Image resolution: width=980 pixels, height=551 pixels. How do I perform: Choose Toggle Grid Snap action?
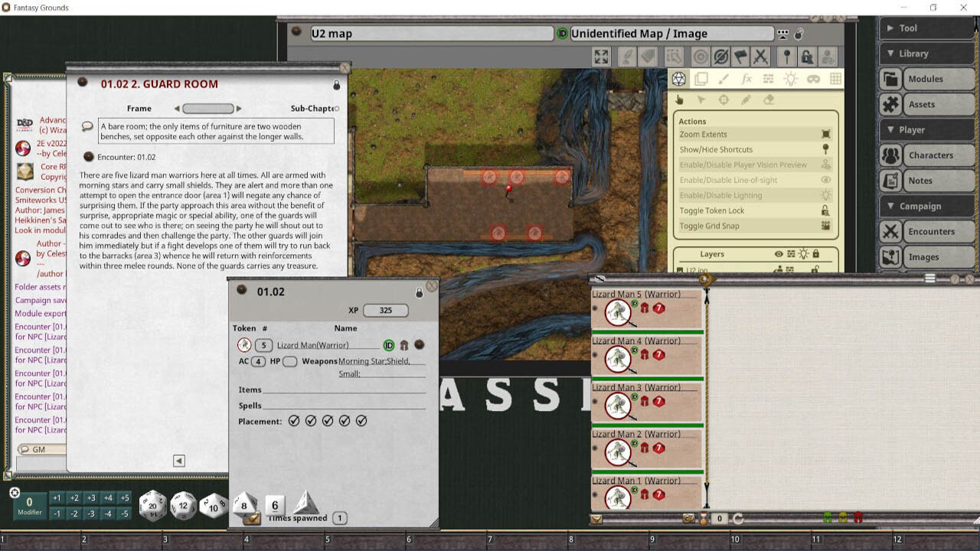[x=707, y=226]
